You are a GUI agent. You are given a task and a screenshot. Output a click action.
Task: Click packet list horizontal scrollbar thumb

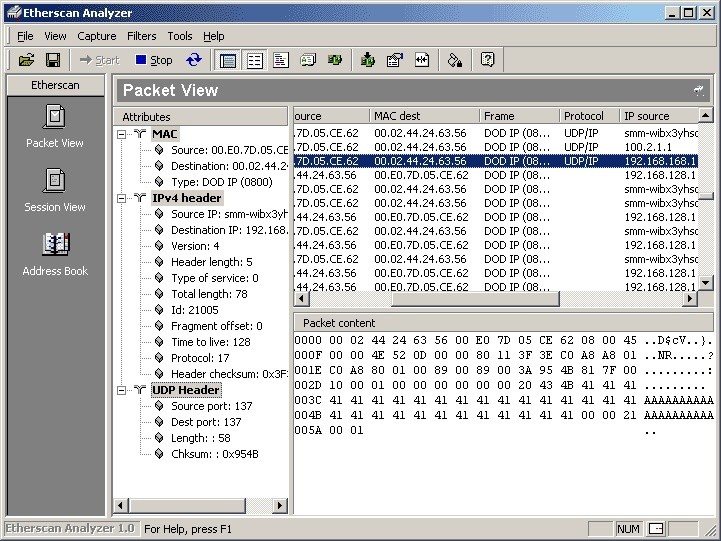tap(475, 299)
